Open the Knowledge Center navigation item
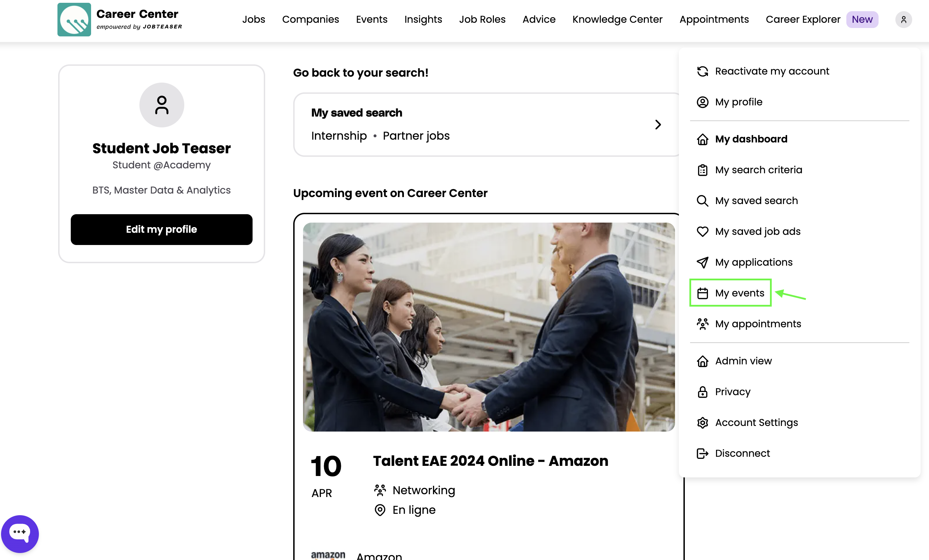Screen dimensions: 929x560 coord(617,20)
